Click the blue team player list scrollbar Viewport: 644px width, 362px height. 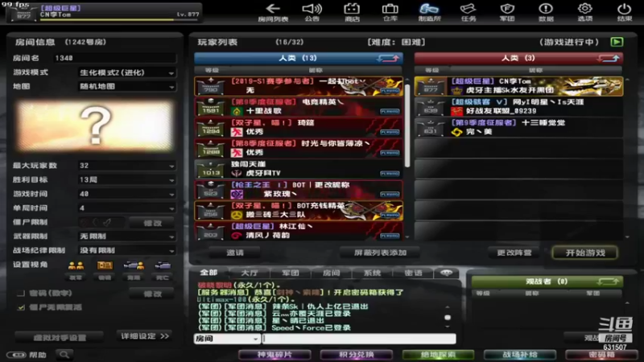(407, 125)
